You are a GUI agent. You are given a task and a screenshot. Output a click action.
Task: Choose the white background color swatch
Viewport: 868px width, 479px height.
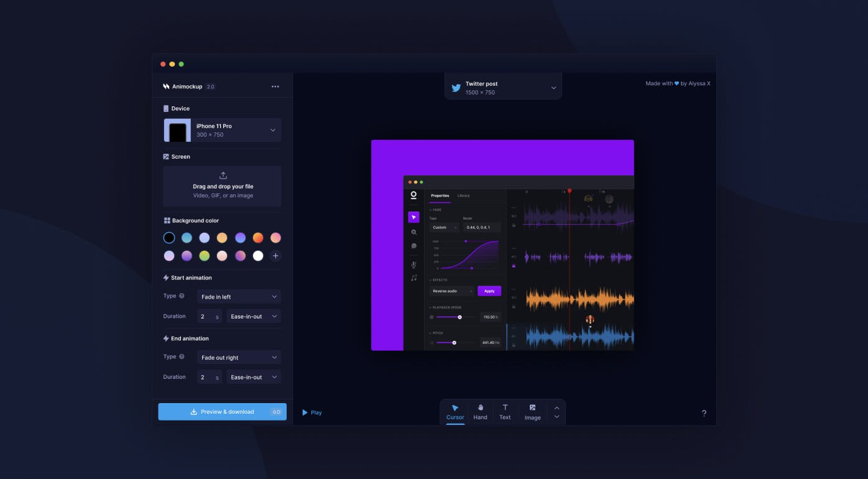tap(258, 256)
